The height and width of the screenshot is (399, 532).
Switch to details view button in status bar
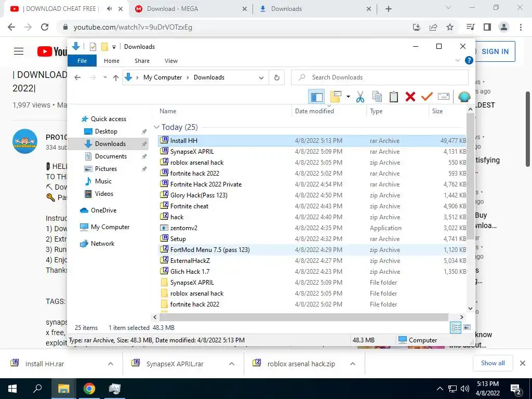pos(456,327)
